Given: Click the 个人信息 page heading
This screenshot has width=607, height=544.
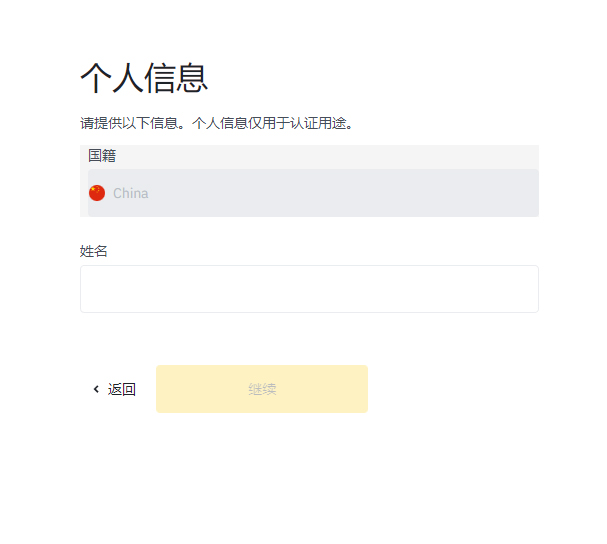Looking at the screenshot, I should pos(144,78).
